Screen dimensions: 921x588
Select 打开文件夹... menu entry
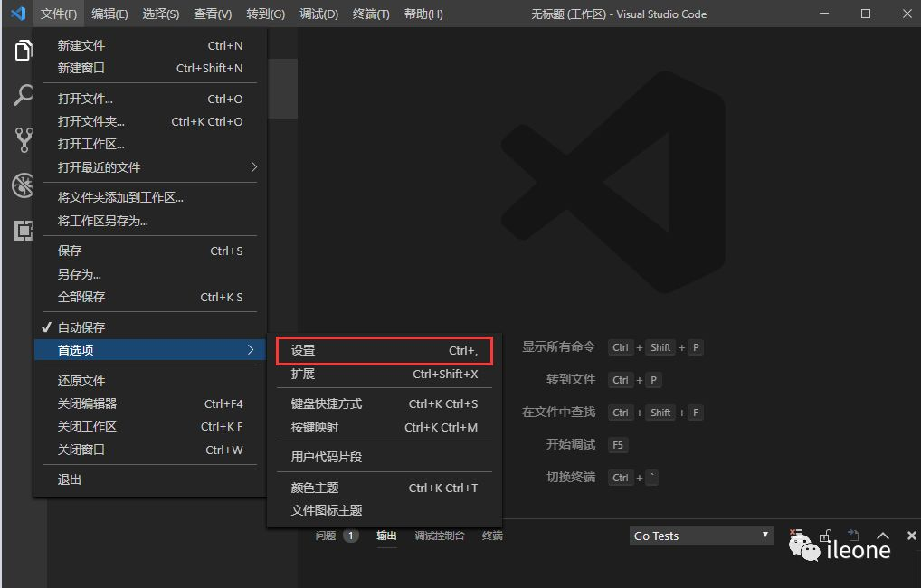tap(150, 121)
